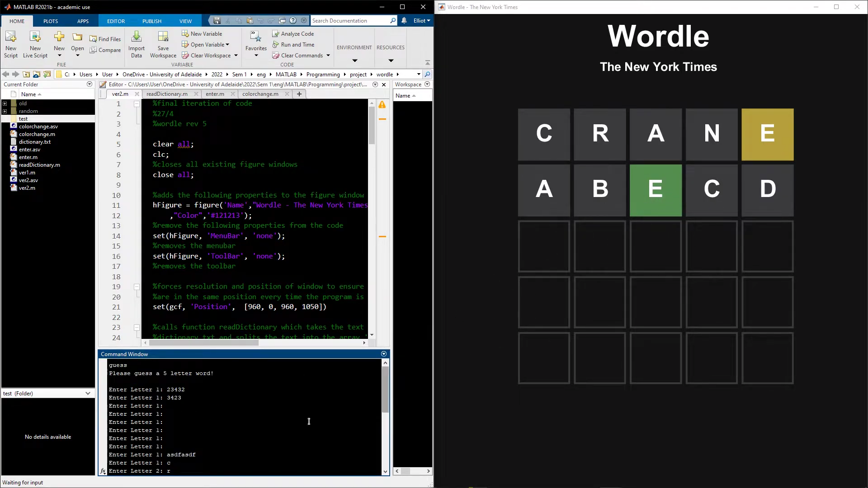Click the Favorites button

tap(256, 44)
